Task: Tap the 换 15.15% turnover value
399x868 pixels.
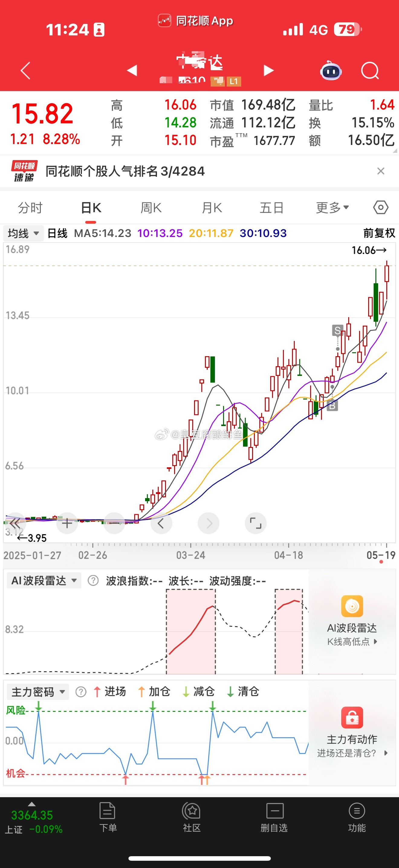Action: 373,123
